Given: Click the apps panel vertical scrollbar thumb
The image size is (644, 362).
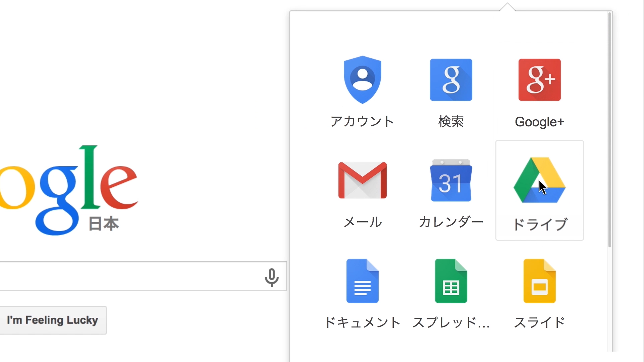Looking at the screenshot, I should [610, 130].
